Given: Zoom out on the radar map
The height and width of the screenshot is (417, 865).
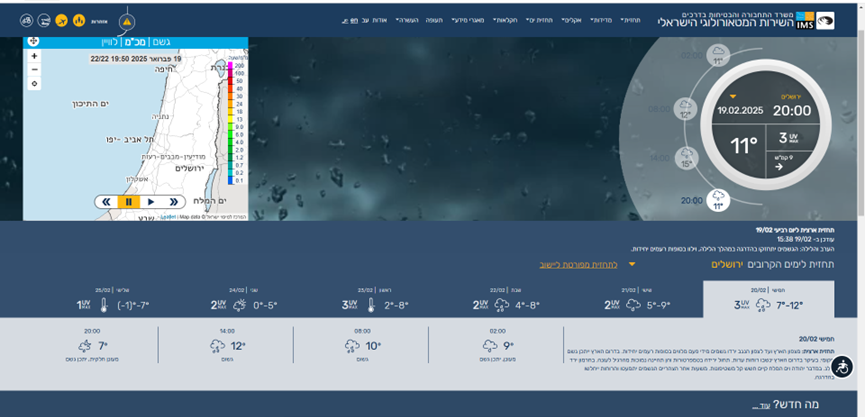Looking at the screenshot, I should (x=34, y=70).
